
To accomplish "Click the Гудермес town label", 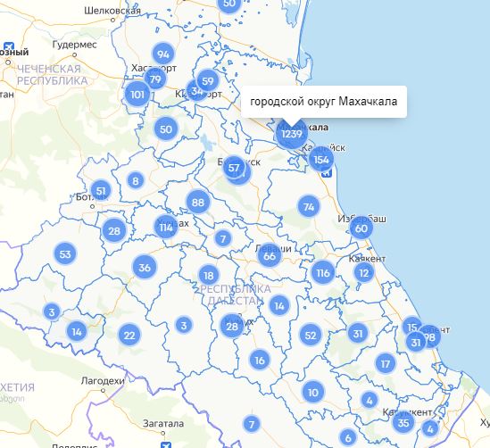I will coord(75,45).
